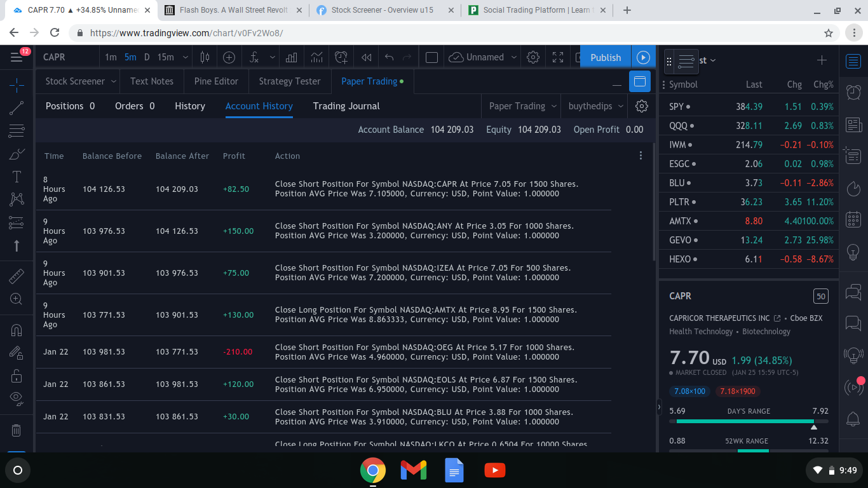
Task: Select PLTR row in the watchlist
Action: point(750,202)
